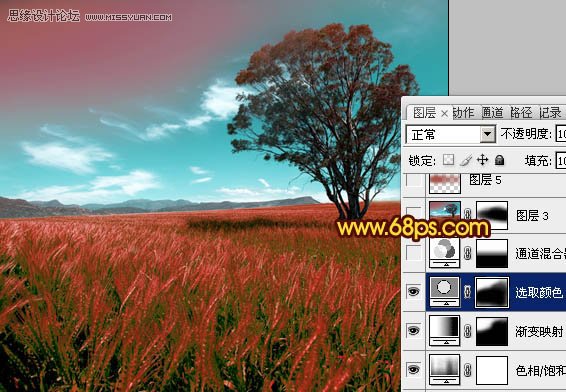This screenshot has height=392, width=566.
Task: Select the 图层 5 thumbnail
Action: pyautogui.click(x=445, y=183)
